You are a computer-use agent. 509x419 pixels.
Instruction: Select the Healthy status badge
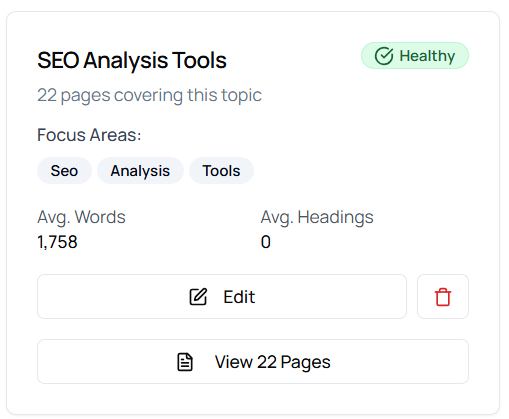(415, 56)
